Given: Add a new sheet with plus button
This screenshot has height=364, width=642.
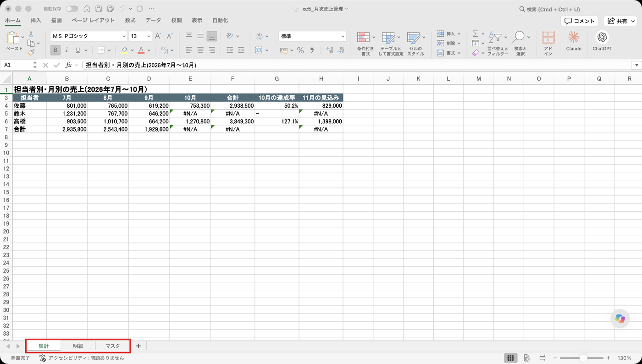Looking at the screenshot, I should point(138,346).
